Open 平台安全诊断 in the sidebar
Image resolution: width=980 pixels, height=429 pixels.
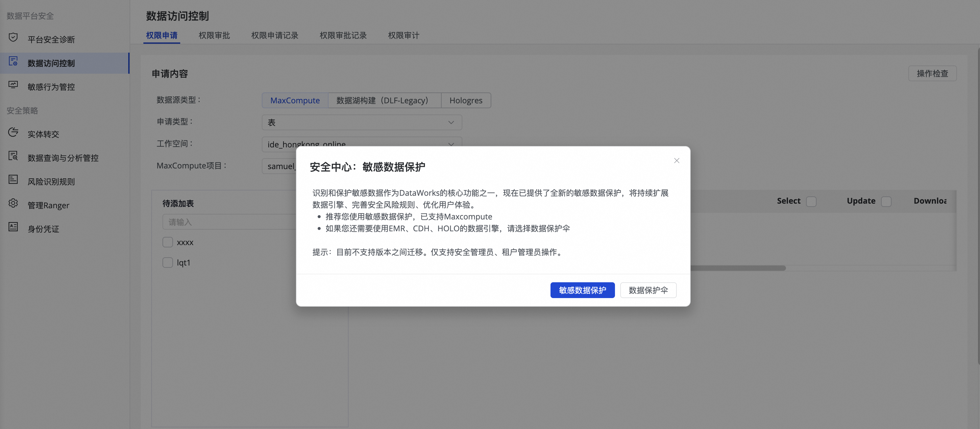65,39
